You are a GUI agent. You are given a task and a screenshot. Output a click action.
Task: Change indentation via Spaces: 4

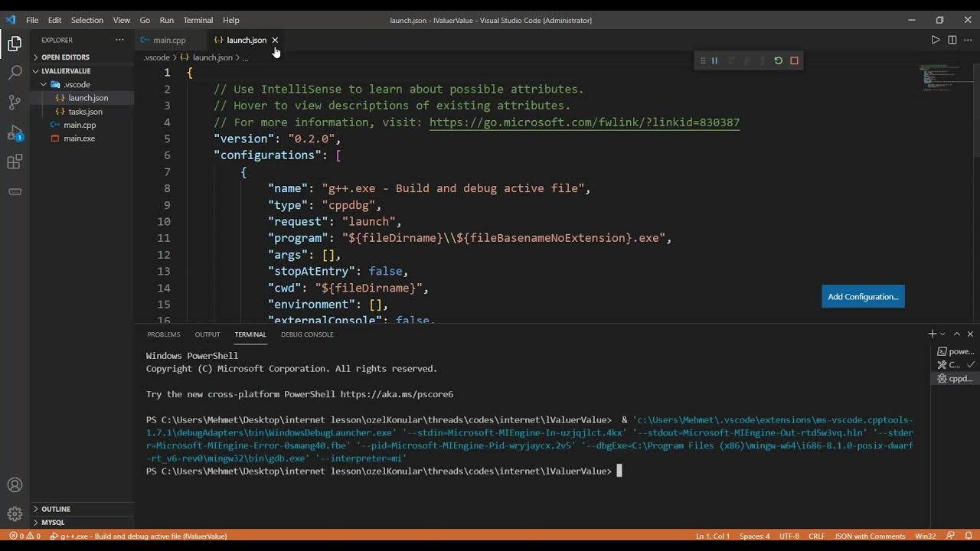tap(755, 536)
